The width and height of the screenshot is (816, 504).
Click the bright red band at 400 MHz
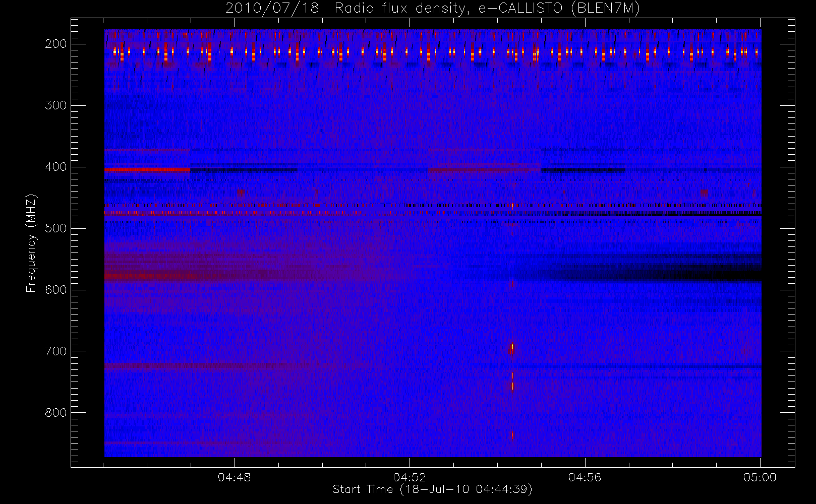pos(147,170)
